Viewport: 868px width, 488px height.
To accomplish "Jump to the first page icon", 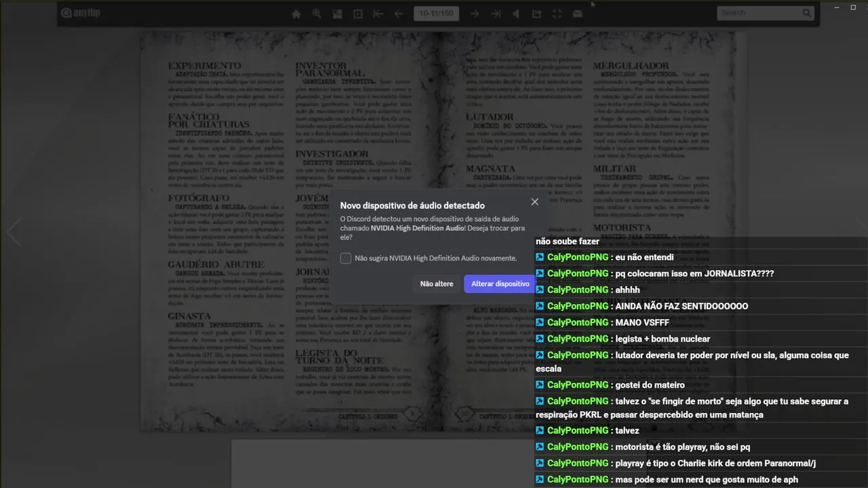I will [x=378, y=14].
